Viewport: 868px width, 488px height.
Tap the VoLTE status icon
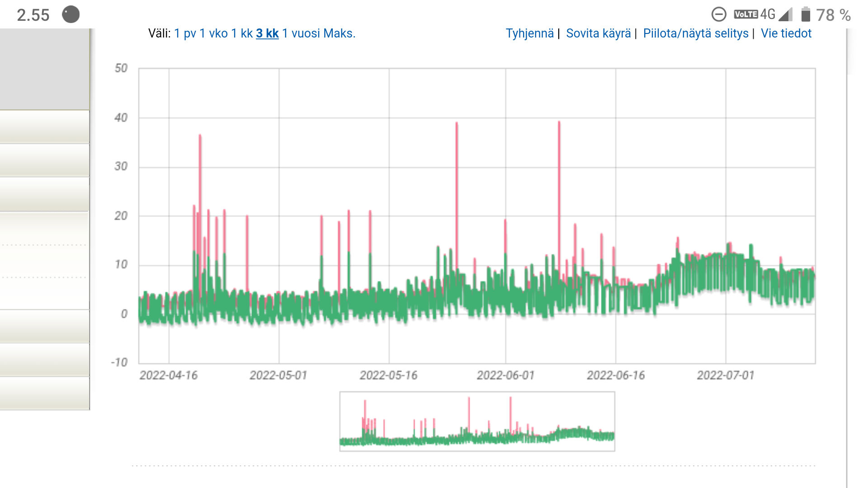point(745,14)
